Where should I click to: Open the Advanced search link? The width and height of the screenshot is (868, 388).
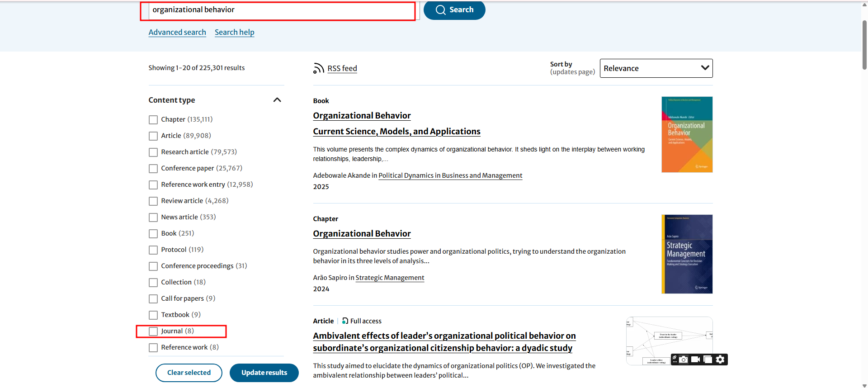[x=177, y=33]
